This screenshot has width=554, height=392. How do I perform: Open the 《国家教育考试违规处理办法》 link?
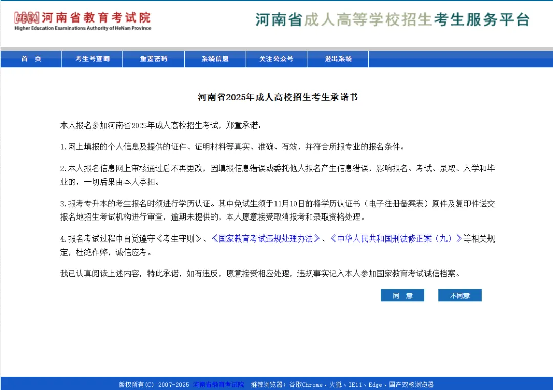(x=265, y=239)
